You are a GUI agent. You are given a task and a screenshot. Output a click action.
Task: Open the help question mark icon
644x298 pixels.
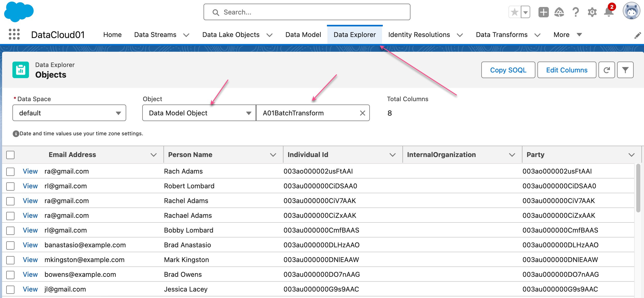[576, 12]
